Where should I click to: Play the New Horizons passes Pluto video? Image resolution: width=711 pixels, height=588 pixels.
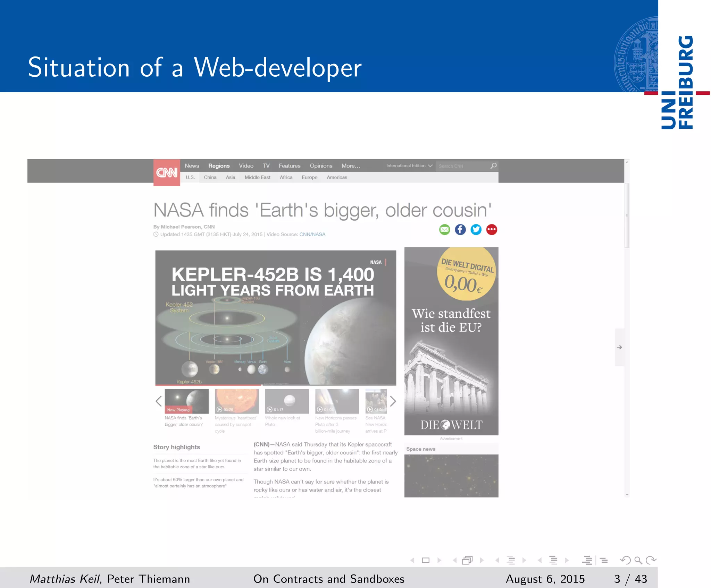tap(337, 401)
